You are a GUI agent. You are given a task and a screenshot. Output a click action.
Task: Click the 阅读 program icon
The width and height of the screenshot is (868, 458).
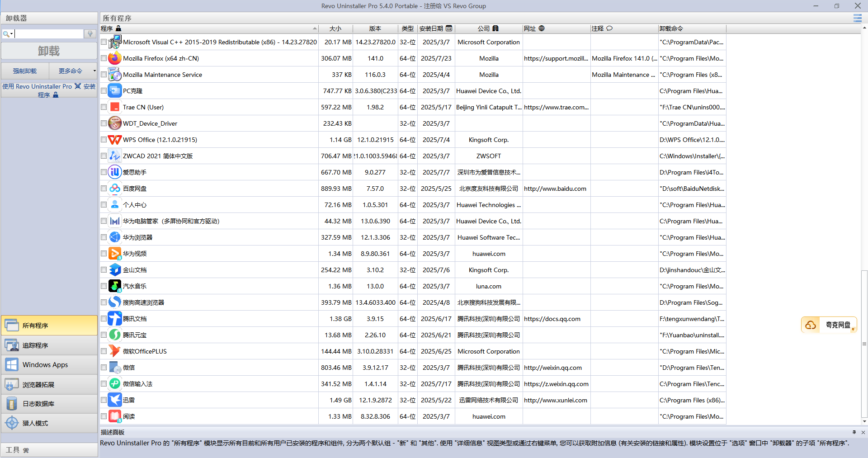coord(115,416)
